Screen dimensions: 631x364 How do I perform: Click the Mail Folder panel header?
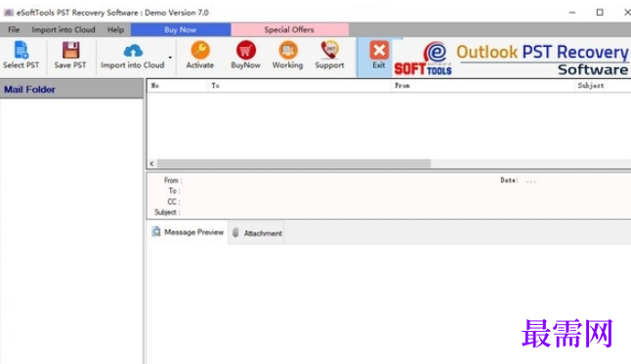click(71, 89)
